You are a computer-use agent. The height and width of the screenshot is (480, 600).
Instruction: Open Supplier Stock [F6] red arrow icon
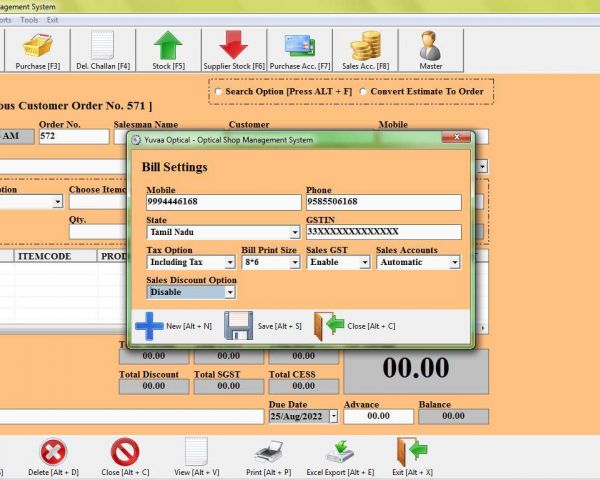tap(232, 46)
